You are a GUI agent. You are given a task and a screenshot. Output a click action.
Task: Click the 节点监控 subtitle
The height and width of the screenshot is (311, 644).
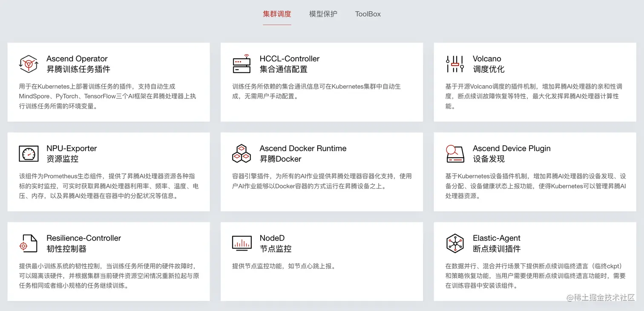click(x=276, y=249)
